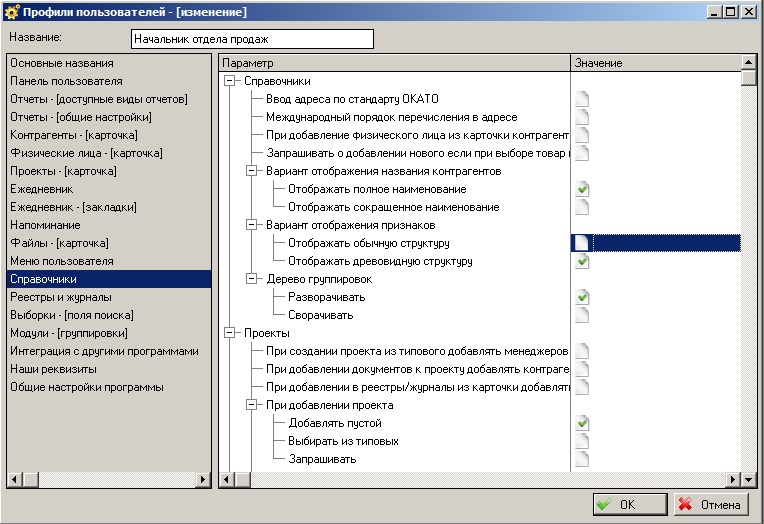The image size is (764, 524).
Task: Click the gear icon in the title bar
Action: [12, 11]
